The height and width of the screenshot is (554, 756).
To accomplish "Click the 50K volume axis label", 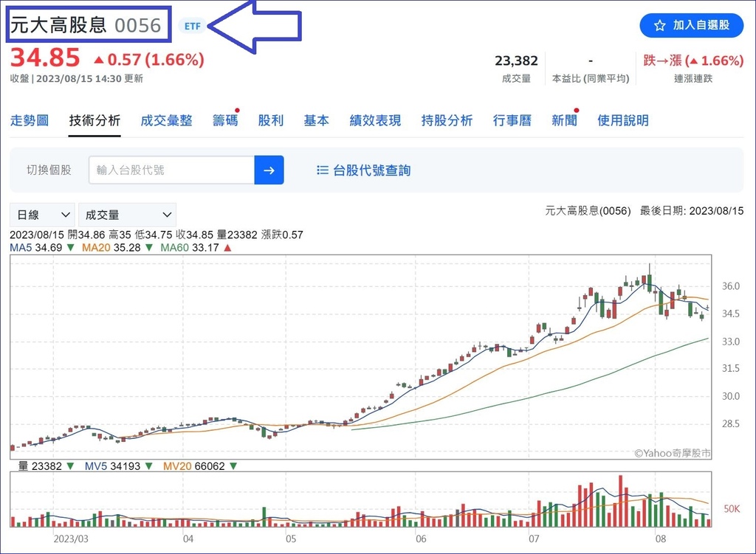I will (x=732, y=509).
